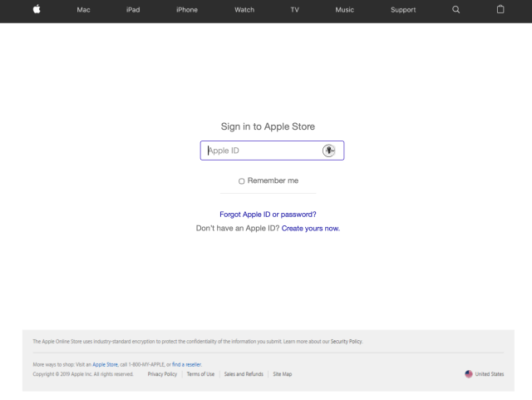The width and height of the screenshot is (532, 400).
Task: Focus the Apple ID input field
Action: [x=272, y=151]
